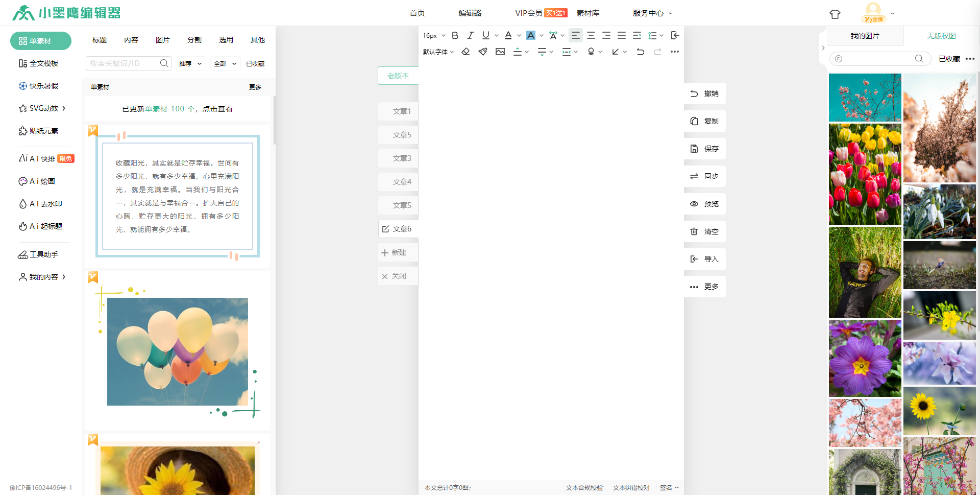
Task: Set paragraph alignment to left
Action: (575, 35)
